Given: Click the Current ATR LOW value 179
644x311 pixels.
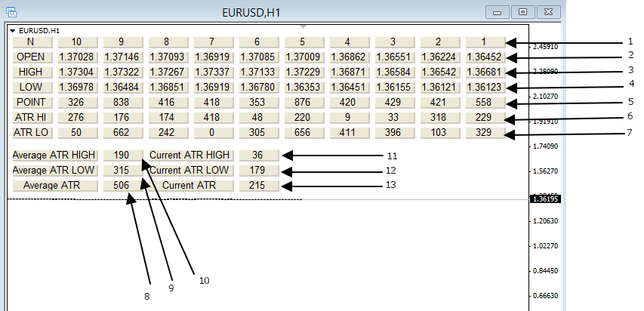Looking at the screenshot, I should click(x=259, y=170).
